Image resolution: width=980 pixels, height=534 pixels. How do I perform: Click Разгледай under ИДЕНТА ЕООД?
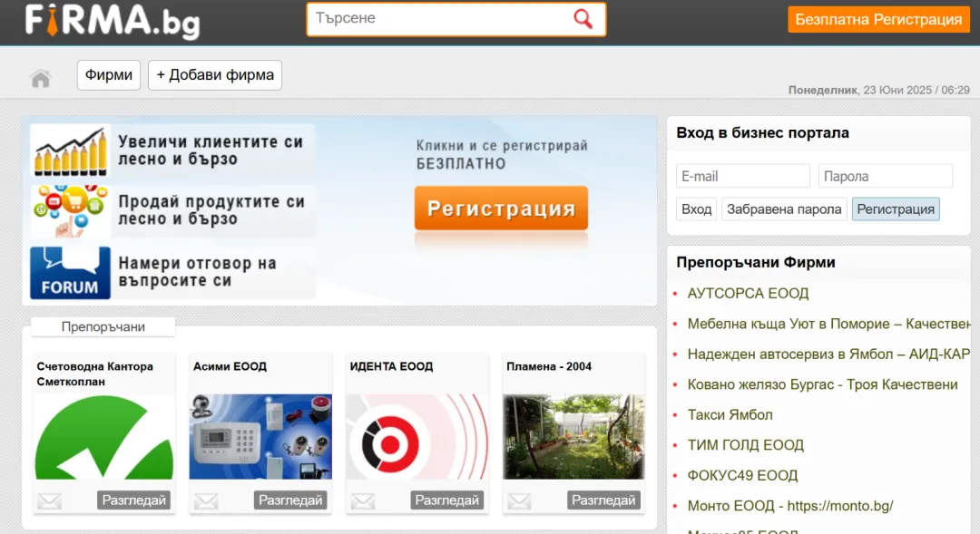pyautogui.click(x=446, y=500)
